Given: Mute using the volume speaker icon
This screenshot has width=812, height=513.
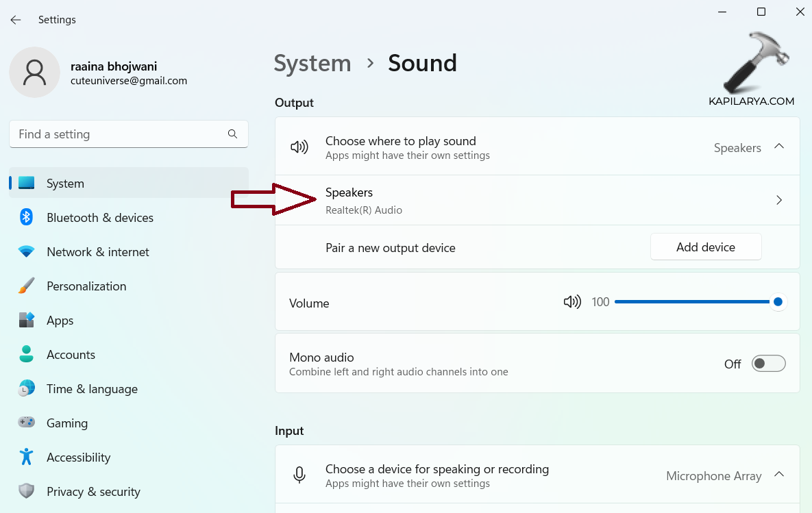Looking at the screenshot, I should coord(571,302).
